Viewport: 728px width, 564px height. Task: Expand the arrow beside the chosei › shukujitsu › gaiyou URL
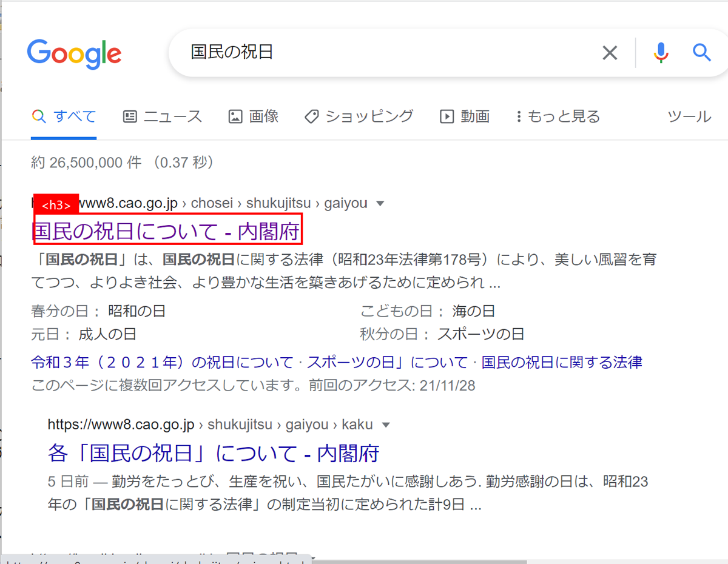click(x=380, y=204)
